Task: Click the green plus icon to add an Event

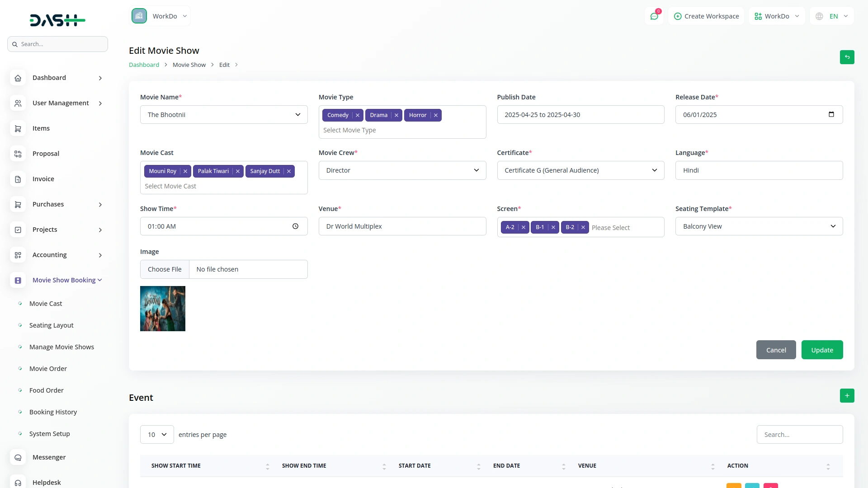Action: coord(847,395)
